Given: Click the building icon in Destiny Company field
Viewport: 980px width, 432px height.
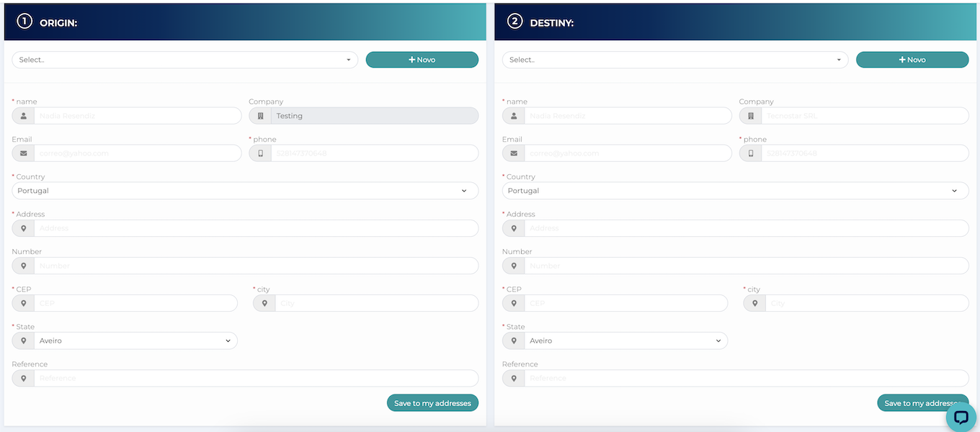Looking at the screenshot, I should tap(750, 116).
